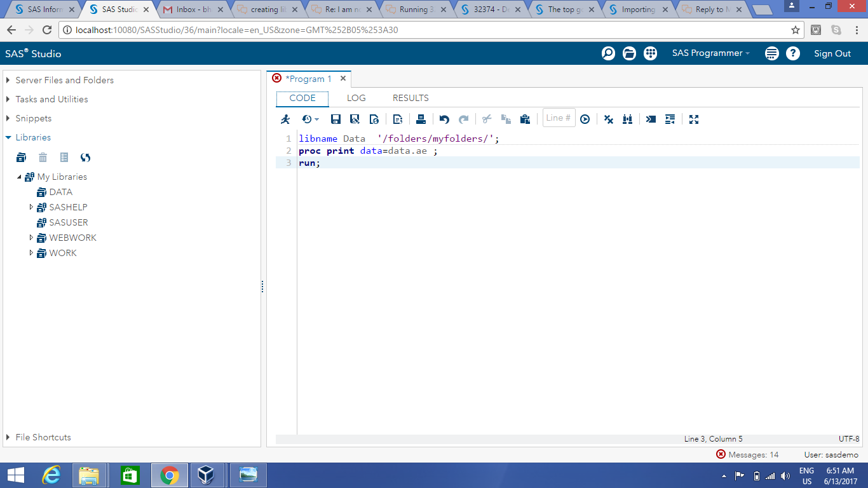Viewport: 868px width, 488px height.
Task: Click the Undo arrow in the editor toolbar
Action: click(x=444, y=119)
